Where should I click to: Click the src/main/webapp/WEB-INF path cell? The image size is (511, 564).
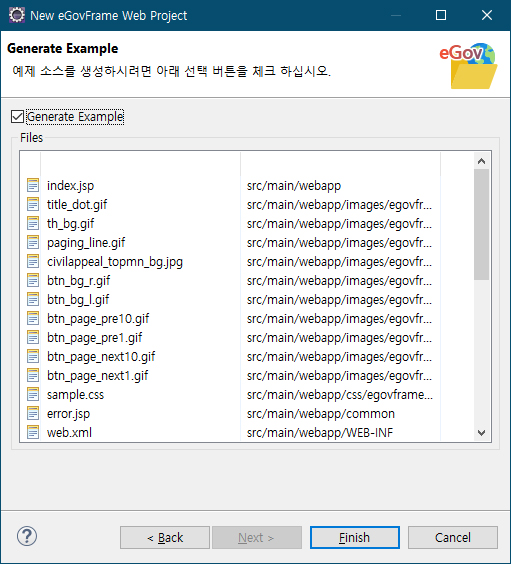point(320,432)
